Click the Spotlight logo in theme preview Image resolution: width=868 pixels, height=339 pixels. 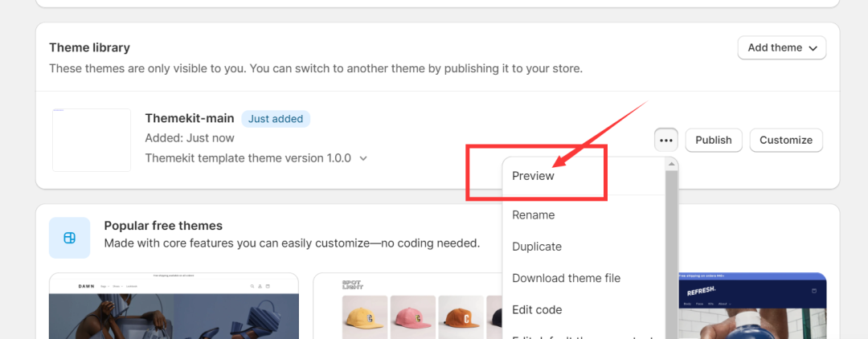tap(353, 284)
